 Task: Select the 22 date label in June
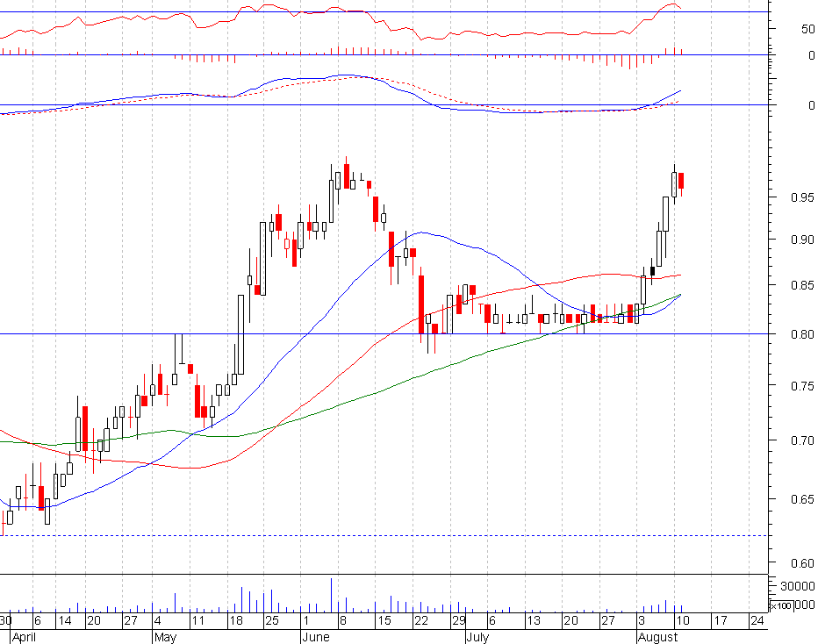[x=421, y=620]
